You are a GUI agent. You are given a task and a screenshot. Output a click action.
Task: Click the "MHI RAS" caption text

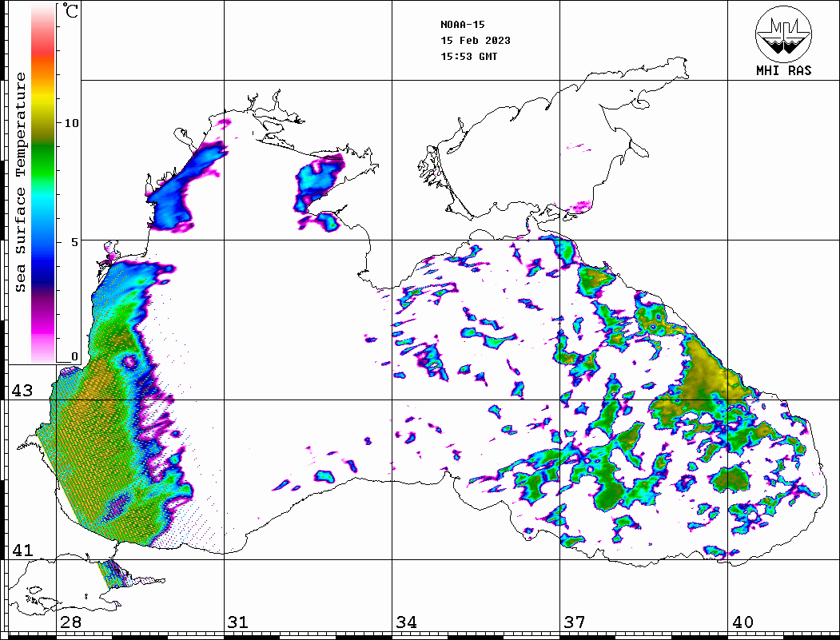click(x=783, y=70)
